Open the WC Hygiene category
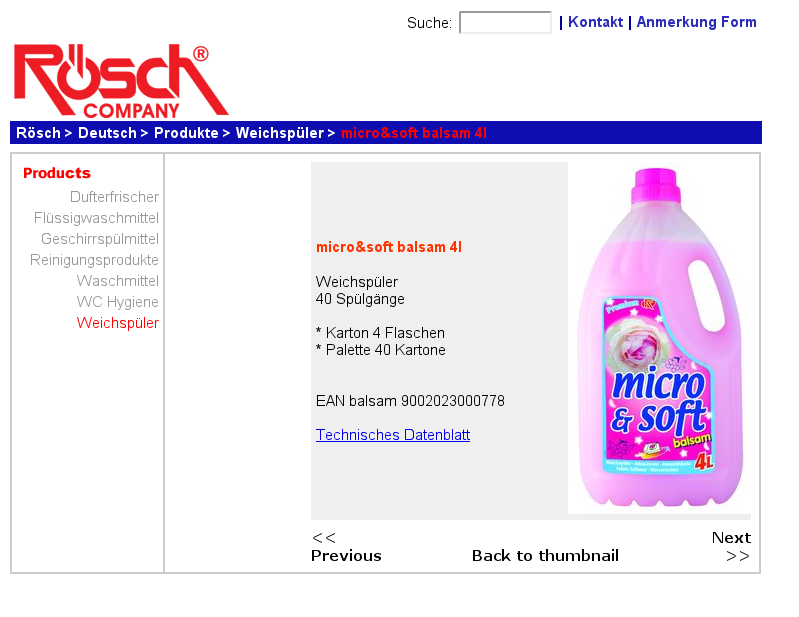 [x=118, y=302]
